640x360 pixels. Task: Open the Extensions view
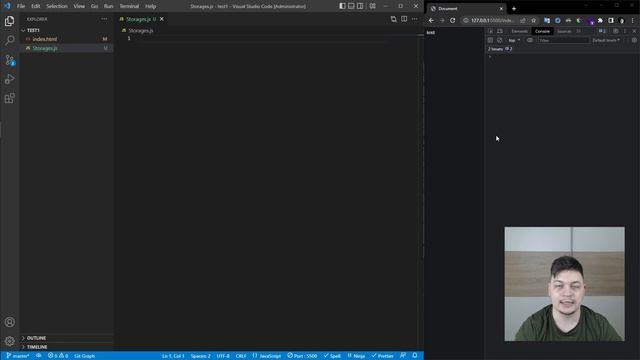point(9,98)
